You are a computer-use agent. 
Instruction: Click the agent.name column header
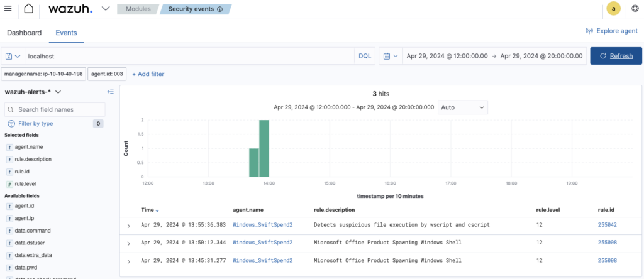[248, 210]
